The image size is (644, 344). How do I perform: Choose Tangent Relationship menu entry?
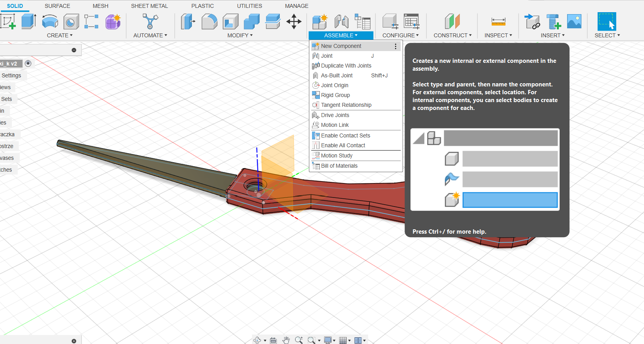(x=356, y=105)
